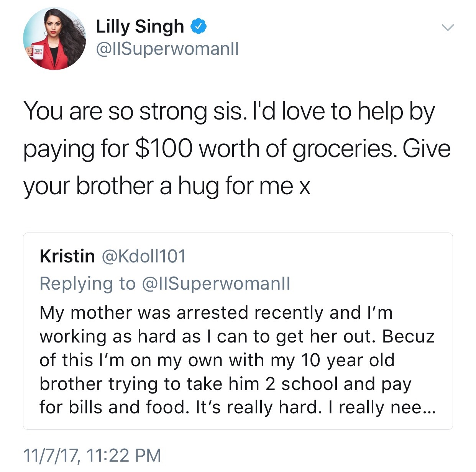Screen dimensions: 476x472
Task: Click the "Replying to" label text
Action: pos(87,284)
